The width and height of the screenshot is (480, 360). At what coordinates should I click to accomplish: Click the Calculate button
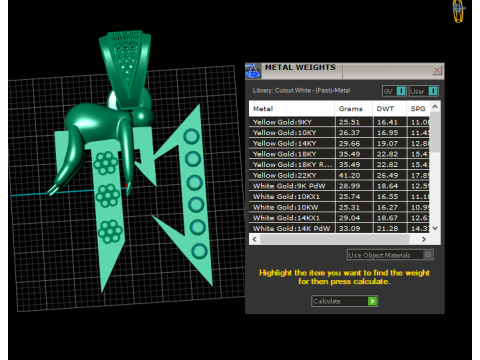[x=344, y=301]
